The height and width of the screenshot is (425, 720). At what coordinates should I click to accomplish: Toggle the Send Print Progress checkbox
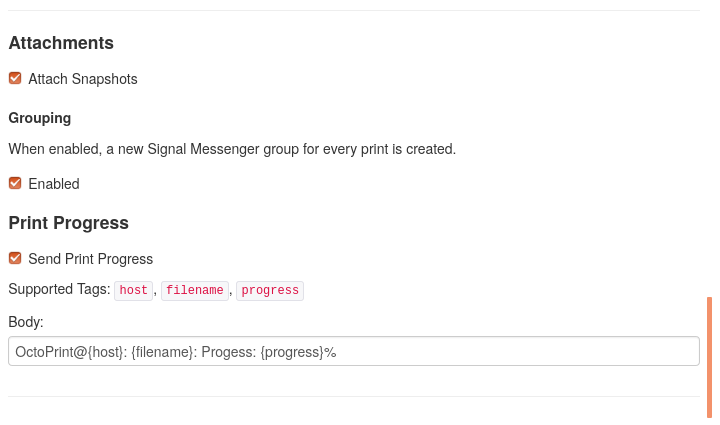[x=15, y=258]
